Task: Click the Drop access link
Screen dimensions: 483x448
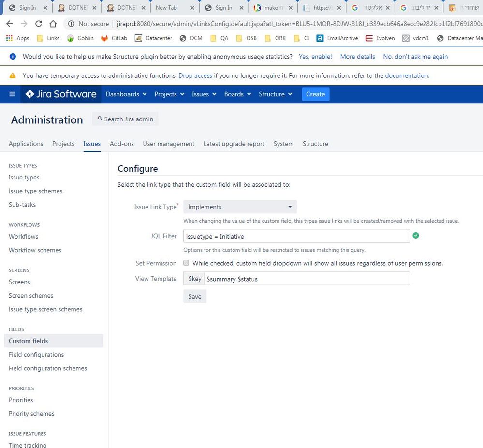Action: [195, 75]
